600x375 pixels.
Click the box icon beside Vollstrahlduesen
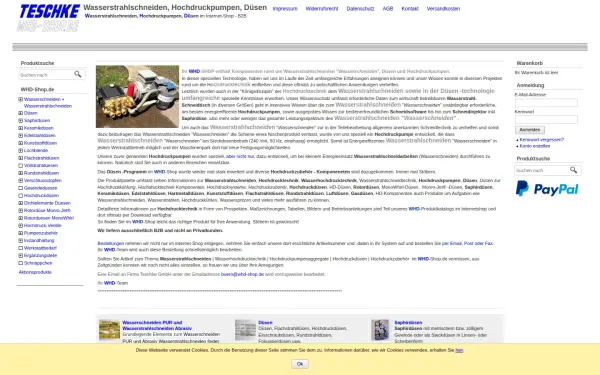pyautogui.click(x=21, y=165)
